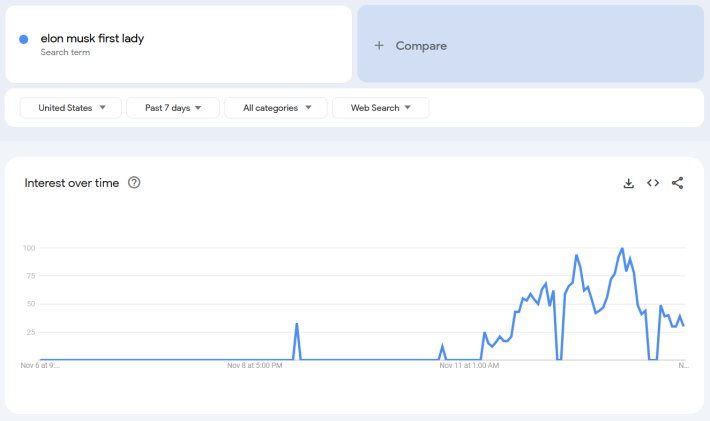Open help for Interest over time
Screen dimensions: 710x421
click(x=134, y=182)
